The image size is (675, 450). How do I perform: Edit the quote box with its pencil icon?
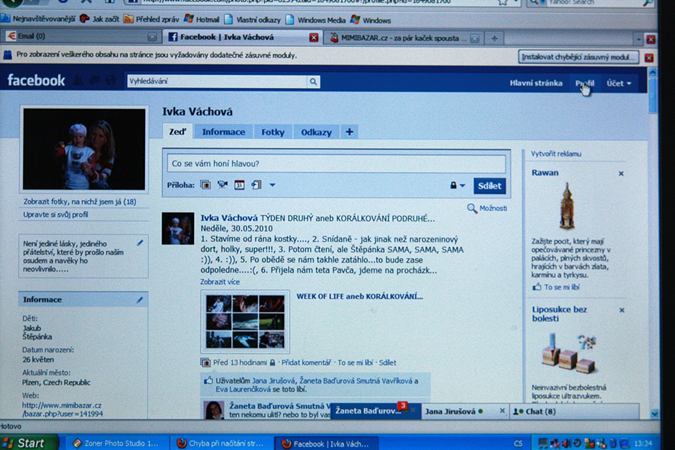pyautogui.click(x=140, y=243)
